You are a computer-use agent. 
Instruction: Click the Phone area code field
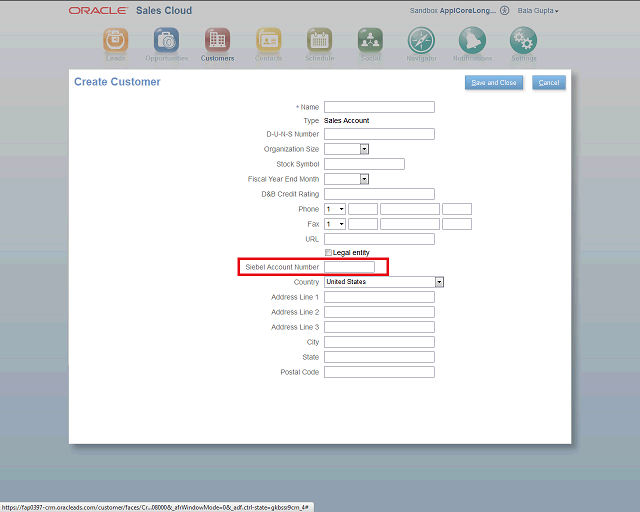click(x=363, y=209)
